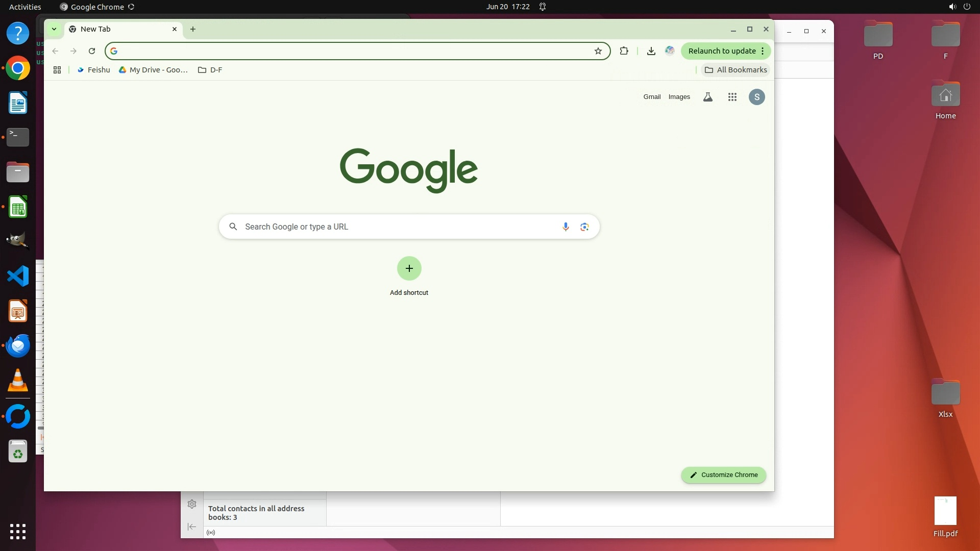Open the tab search dropdown arrow
This screenshot has width=980, height=551.
[x=54, y=29]
